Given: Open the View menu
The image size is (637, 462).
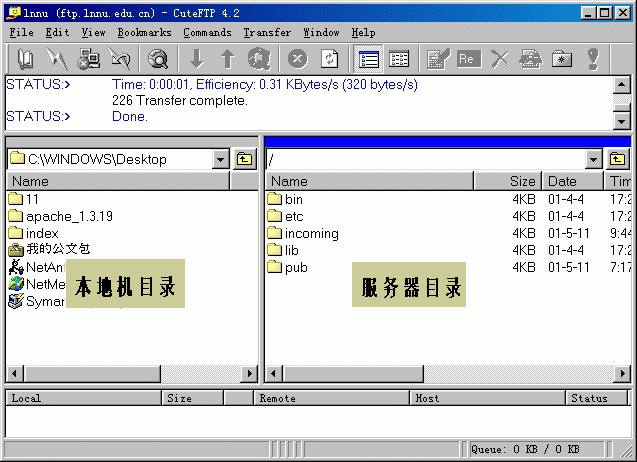Looking at the screenshot, I should (93, 33).
